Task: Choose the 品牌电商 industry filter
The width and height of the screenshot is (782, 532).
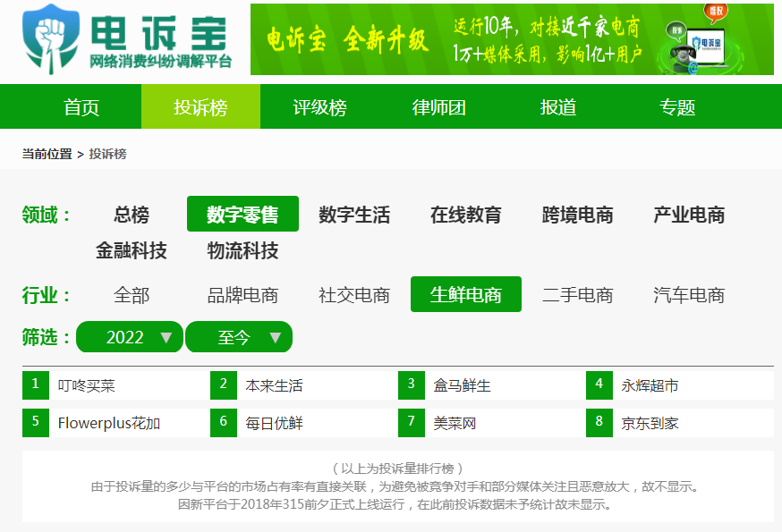Action: point(242,295)
